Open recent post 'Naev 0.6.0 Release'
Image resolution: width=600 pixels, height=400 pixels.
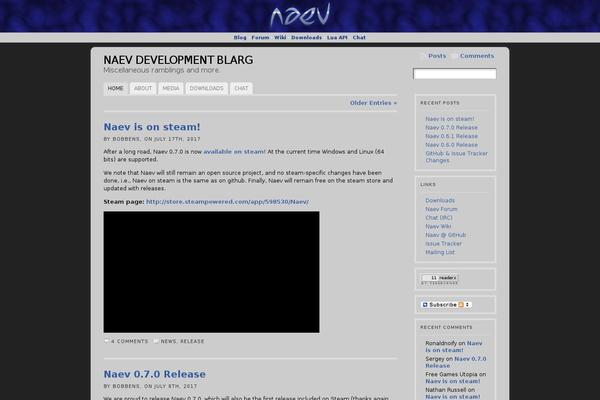tap(452, 145)
